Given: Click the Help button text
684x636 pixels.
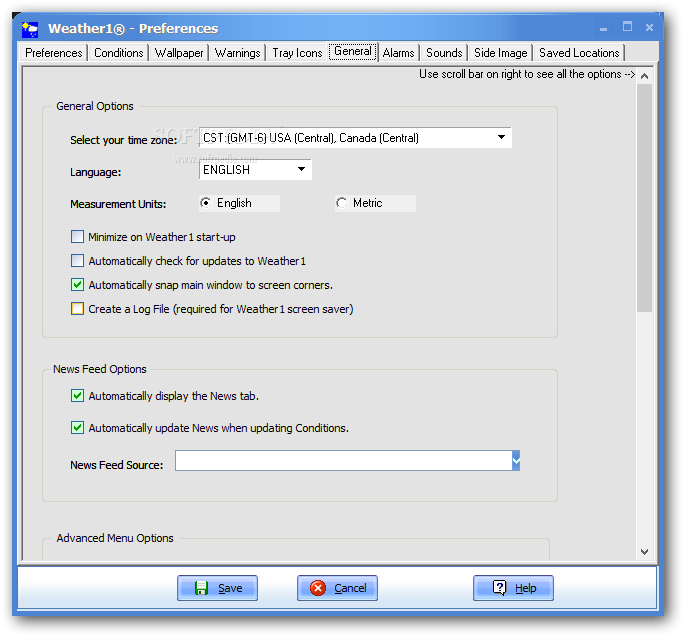Looking at the screenshot, I should coord(526,588).
